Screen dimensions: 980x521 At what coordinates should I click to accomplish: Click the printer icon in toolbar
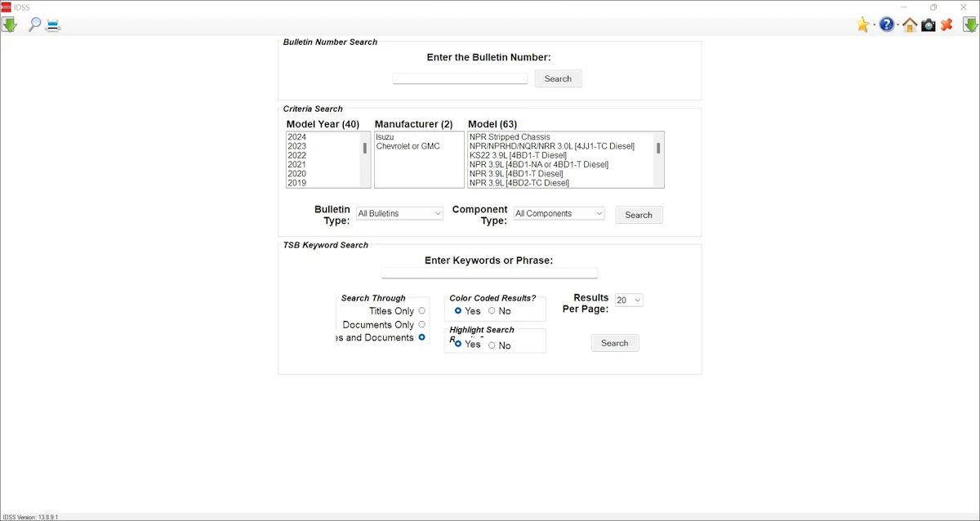53,24
